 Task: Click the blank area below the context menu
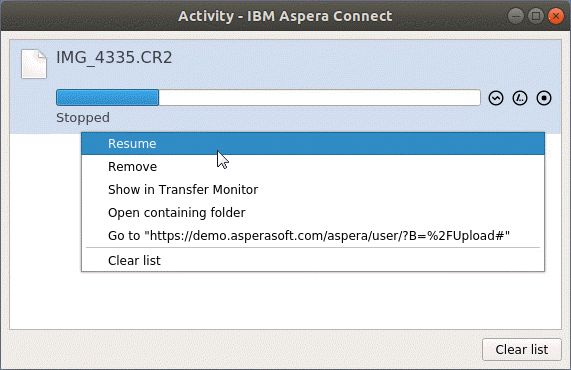coord(285,300)
